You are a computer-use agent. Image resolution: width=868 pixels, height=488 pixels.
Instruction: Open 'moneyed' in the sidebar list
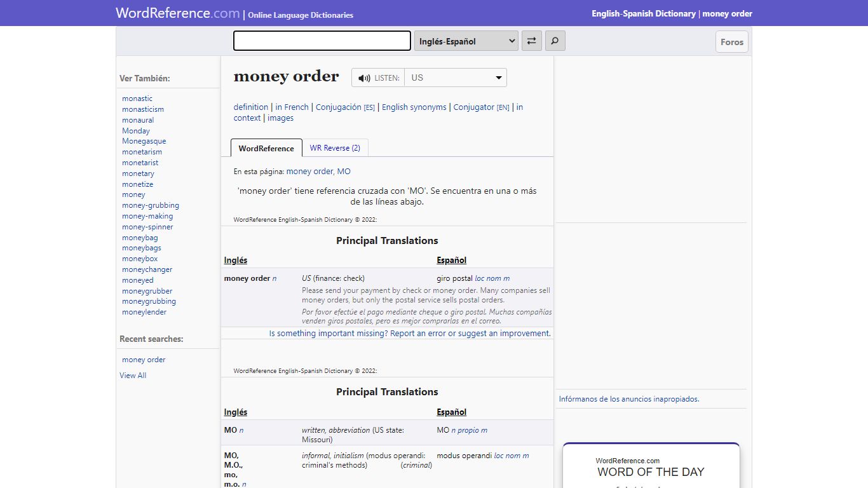pos(138,280)
